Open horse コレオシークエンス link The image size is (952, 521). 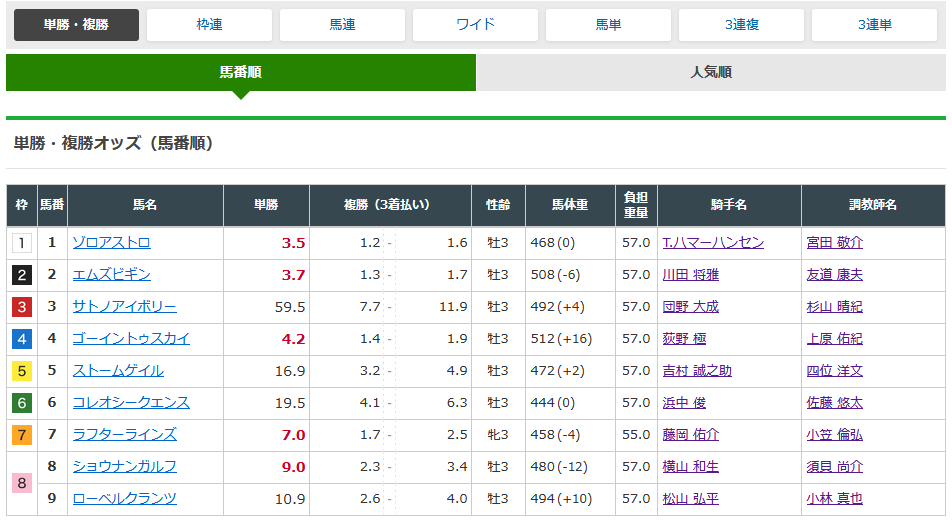coord(131,403)
